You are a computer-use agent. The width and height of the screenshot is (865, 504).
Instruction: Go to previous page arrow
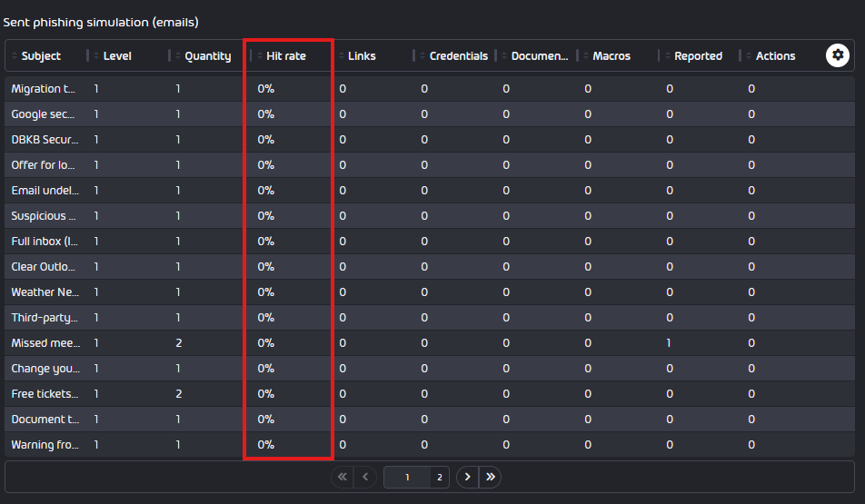tap(365, 477)
